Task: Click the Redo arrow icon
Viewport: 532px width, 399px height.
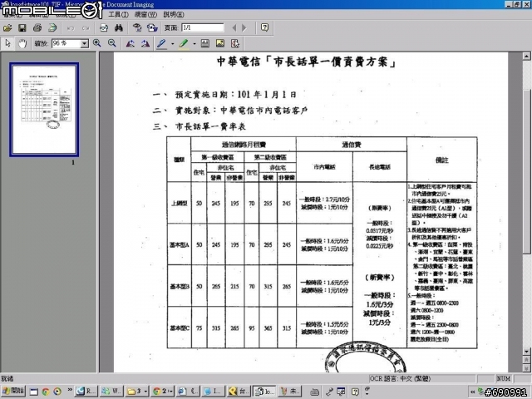Action: pyautogui.click(x=86, y=28)
